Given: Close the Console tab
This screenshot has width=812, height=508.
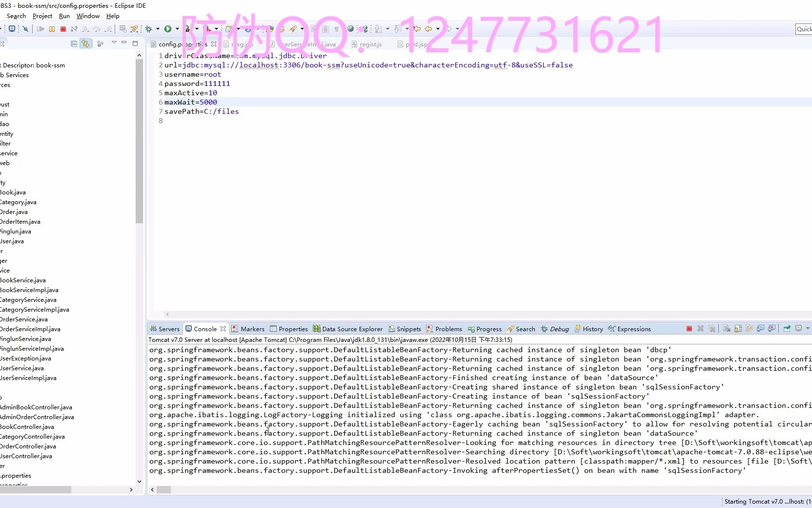Looking at the screenshot, I should click(223, 329).
